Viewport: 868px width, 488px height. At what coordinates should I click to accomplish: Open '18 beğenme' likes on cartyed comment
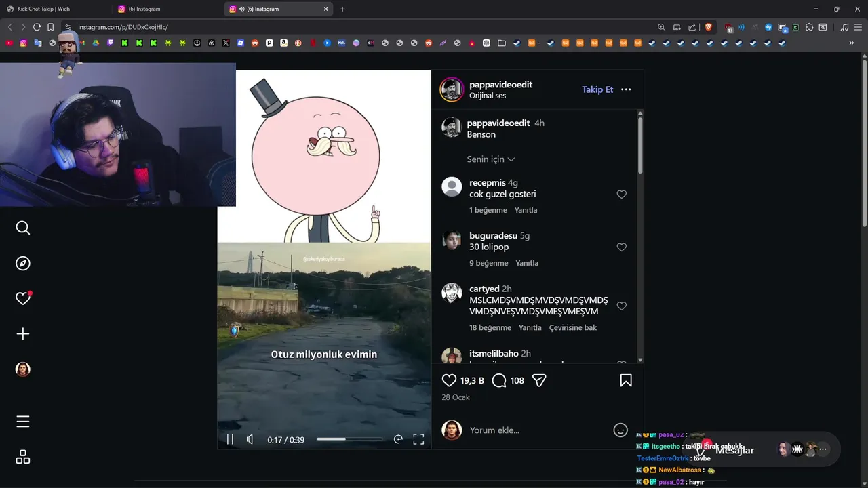coord(490,327)
